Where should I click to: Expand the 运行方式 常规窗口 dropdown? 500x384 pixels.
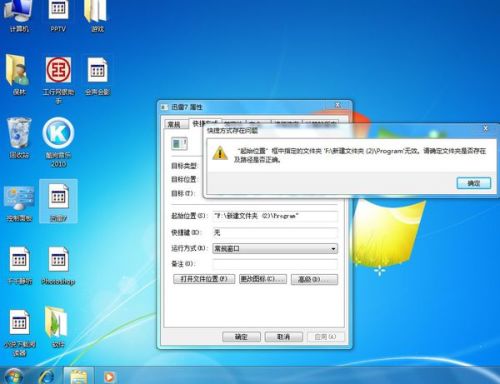(x=275, y=249)
